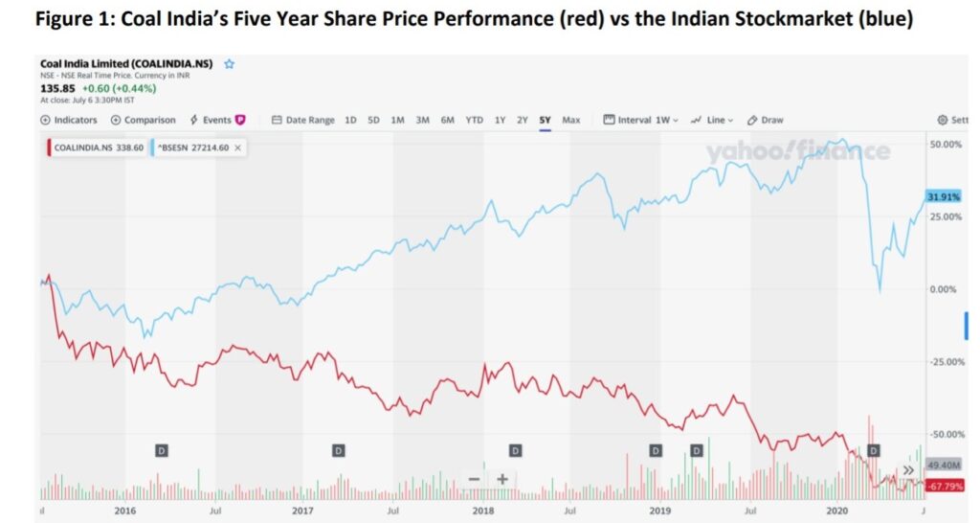Image resolution: width=980 pixels, height=523 pixels.
Task: Open the Date Range picker
Action: tap(303, 120)
